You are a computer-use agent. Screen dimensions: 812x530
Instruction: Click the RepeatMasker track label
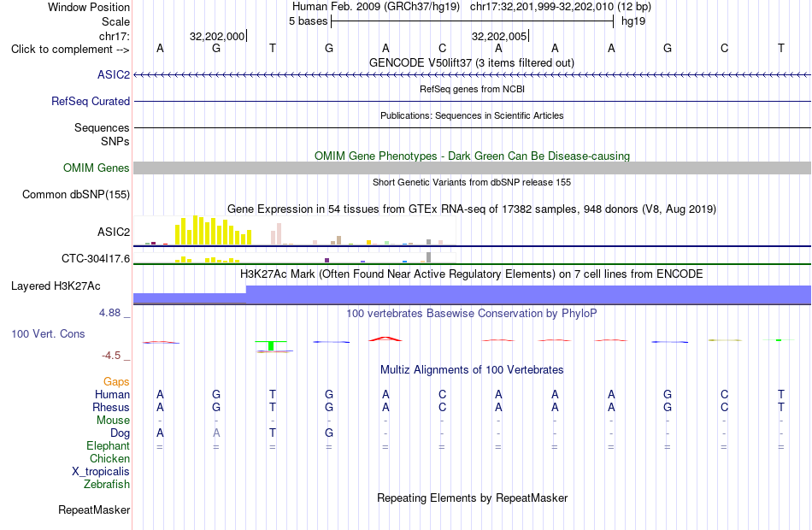(94, 510)
